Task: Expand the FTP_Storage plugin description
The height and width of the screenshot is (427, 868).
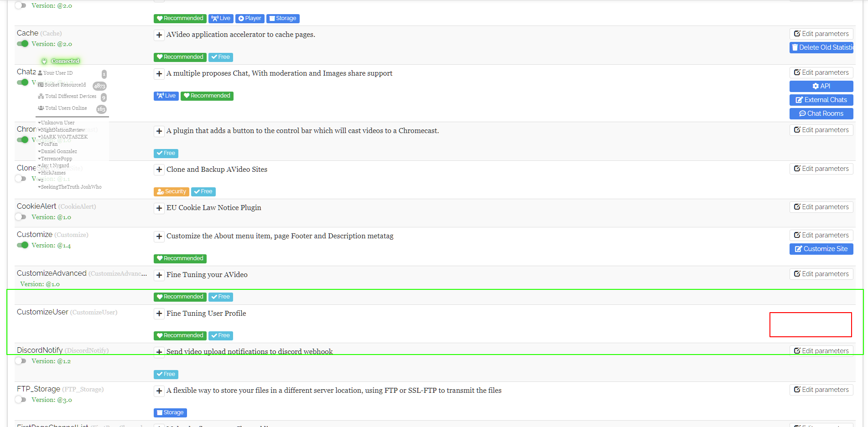Action: coord(159,391)
